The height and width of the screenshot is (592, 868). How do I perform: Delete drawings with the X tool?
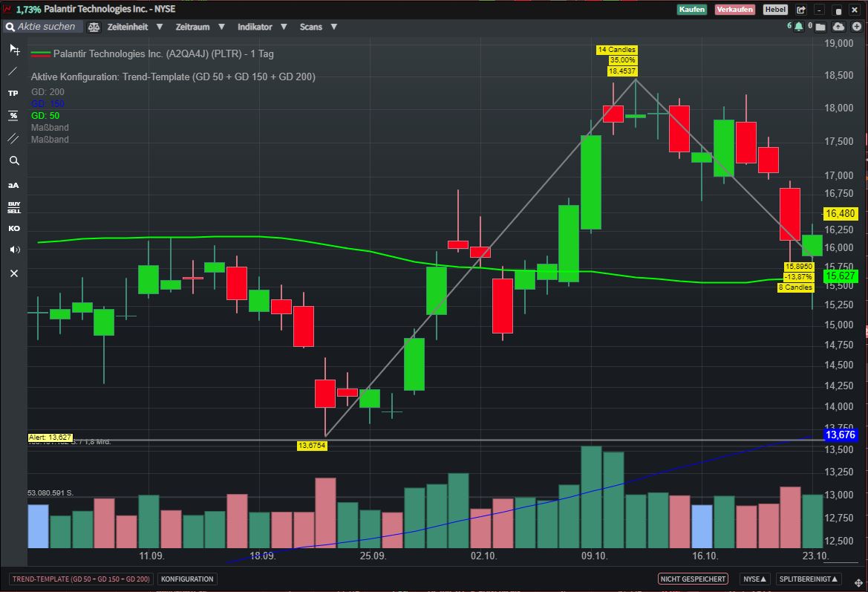(x=14, y=273)
